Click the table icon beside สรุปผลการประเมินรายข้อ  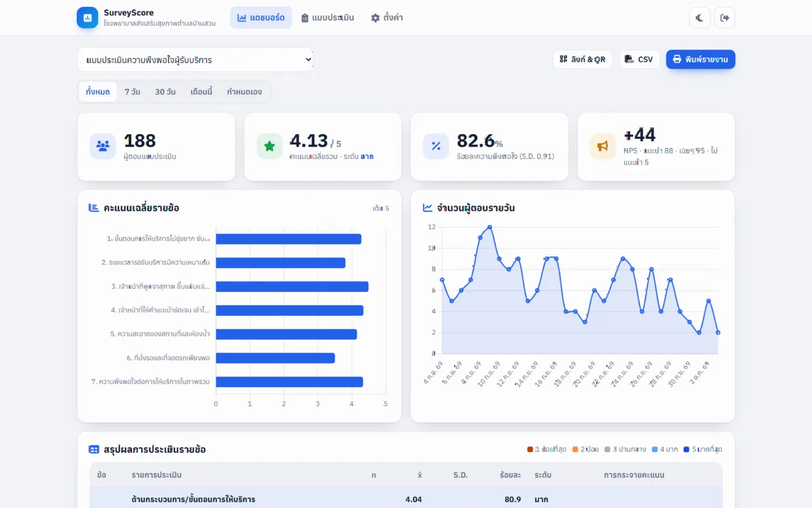coord(94,449)
